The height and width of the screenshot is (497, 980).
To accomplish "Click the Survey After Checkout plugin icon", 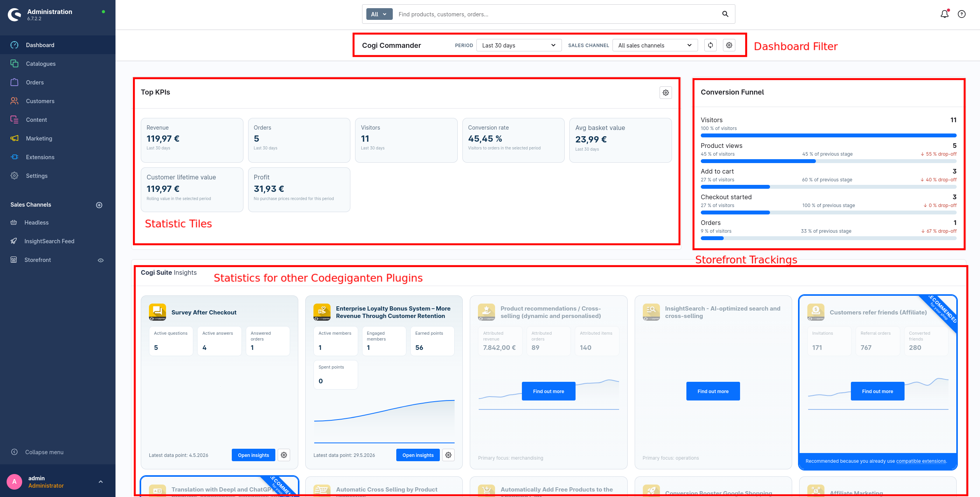I will click(x=157, y=312).
